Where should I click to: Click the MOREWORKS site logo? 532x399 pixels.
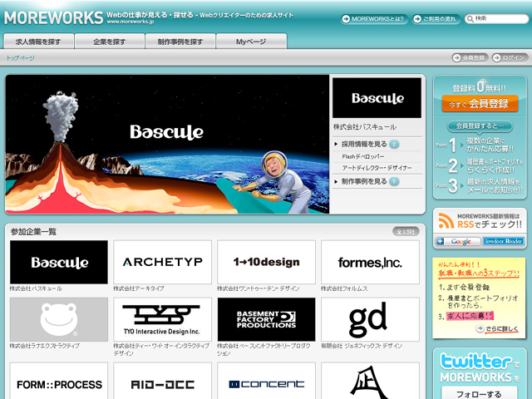pyautogui.click(x=53, y=17)
